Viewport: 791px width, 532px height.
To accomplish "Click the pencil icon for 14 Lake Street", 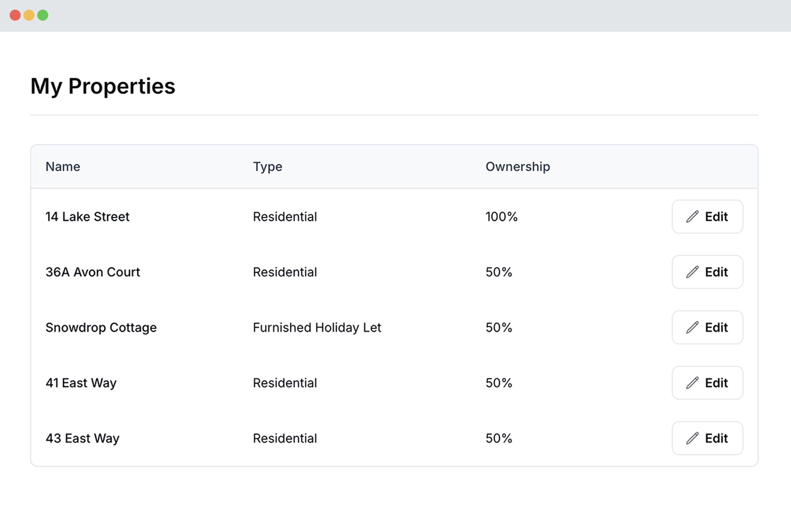I will coord(692,217).
